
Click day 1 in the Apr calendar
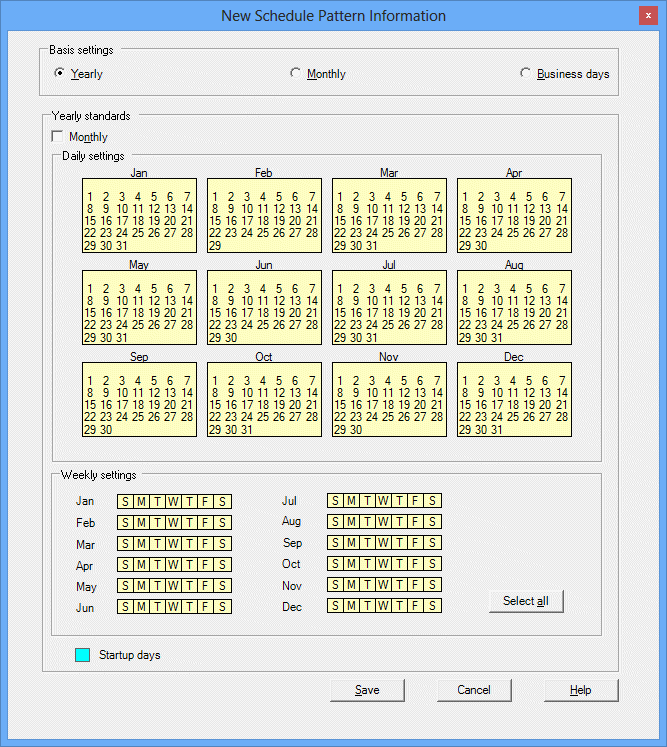(465, 197)
